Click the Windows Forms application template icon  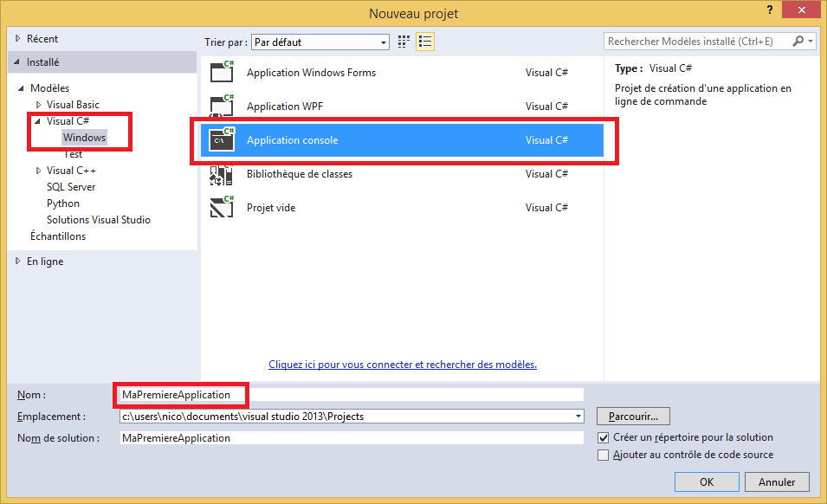[222, 72]
